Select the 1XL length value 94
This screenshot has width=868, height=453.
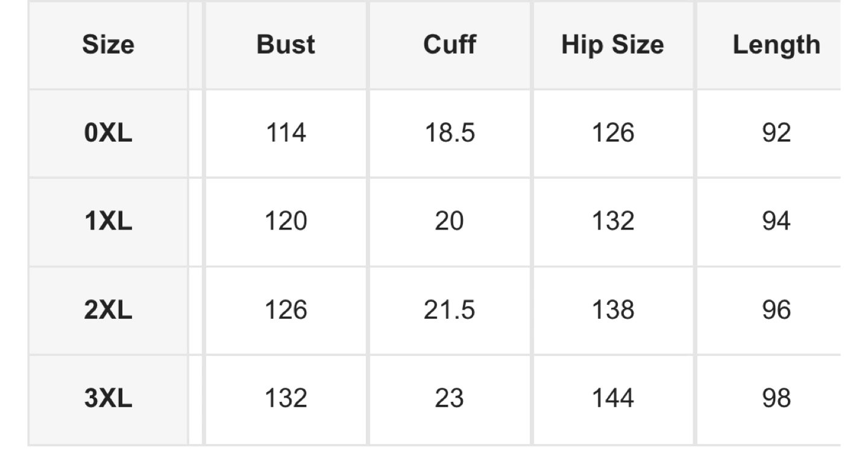(776, 222)
